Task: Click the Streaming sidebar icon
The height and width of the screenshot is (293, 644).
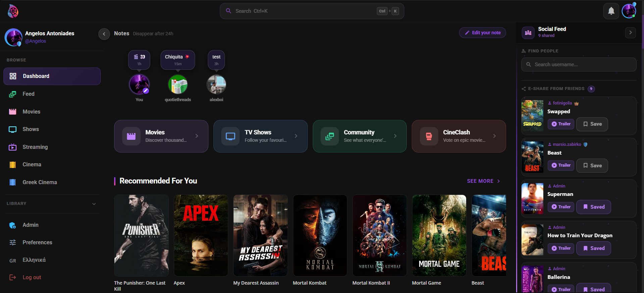Action: [x=13, y=147]
